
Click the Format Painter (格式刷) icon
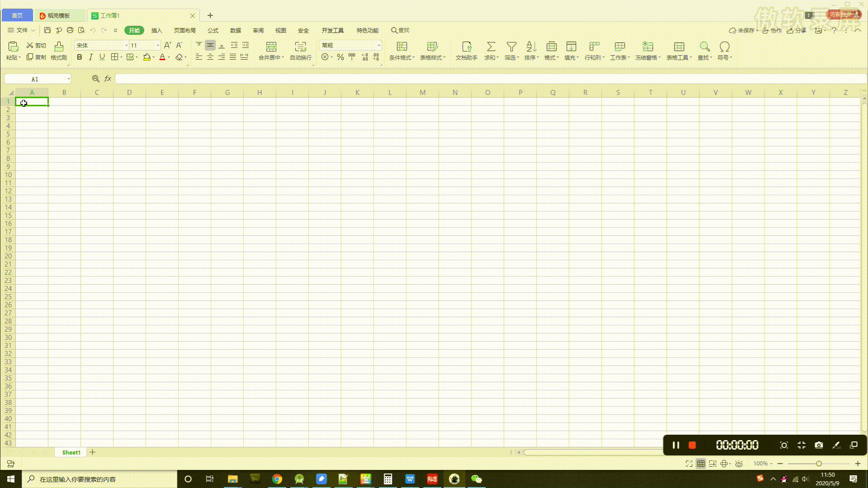[59, 47]
